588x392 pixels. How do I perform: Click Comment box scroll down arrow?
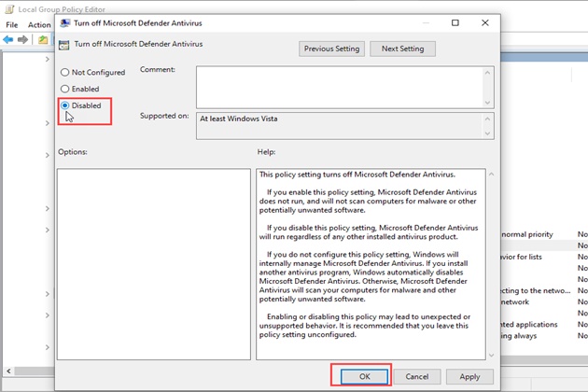487,103
